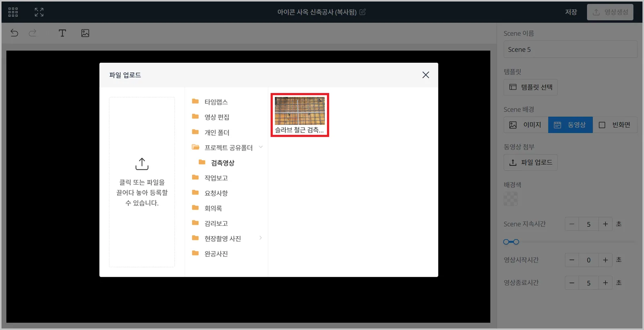The width and height of the screenshot is (644, 330).
Task: Click the redo arrow icon
Action: pos(33,33)
